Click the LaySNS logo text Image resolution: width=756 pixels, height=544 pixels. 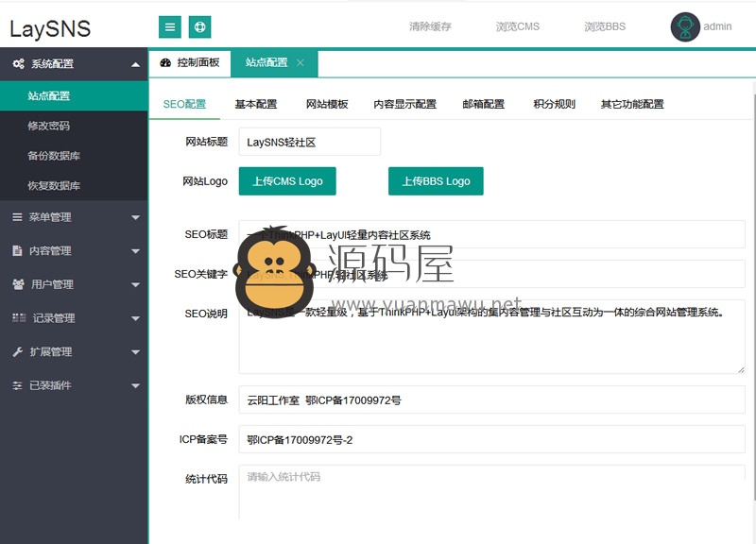click(50, 29)
